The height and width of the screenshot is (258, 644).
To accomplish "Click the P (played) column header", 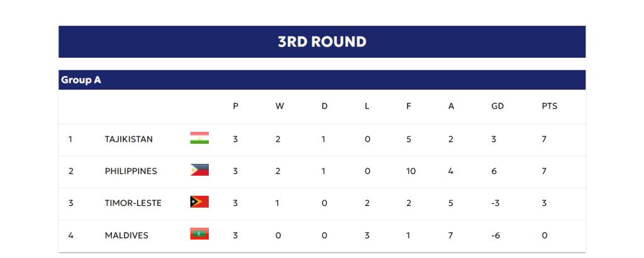I will tap(236, 106).
